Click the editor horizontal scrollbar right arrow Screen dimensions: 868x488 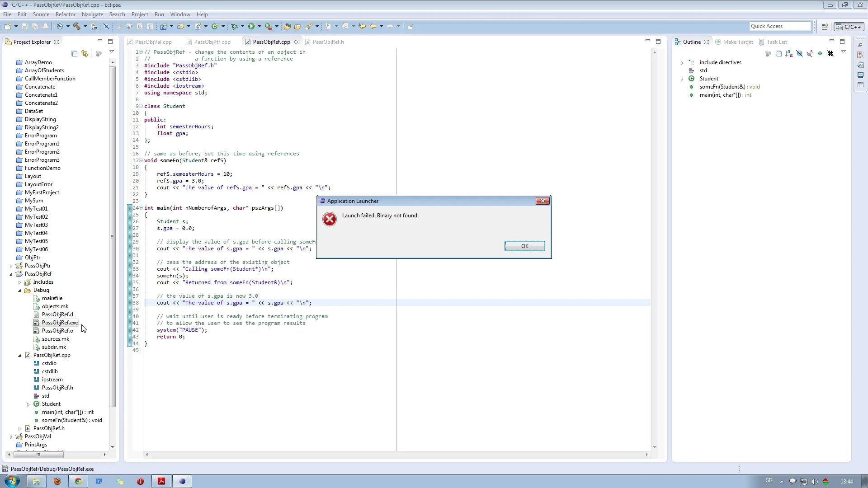(x=646, y=455)
